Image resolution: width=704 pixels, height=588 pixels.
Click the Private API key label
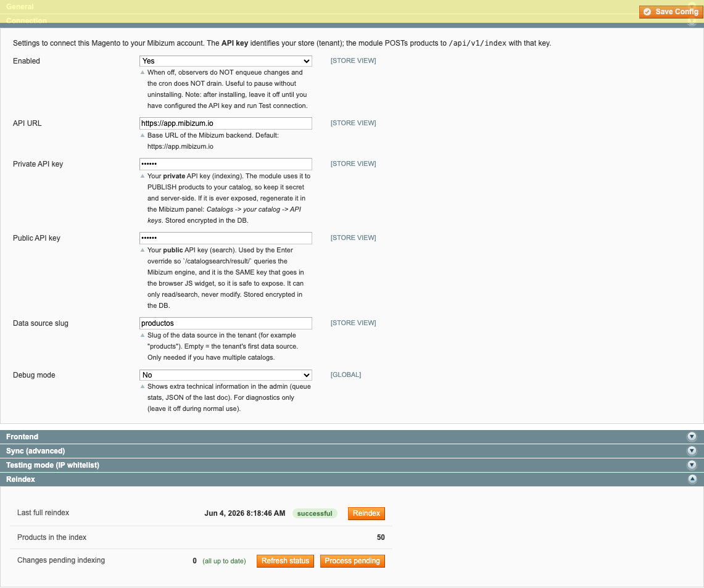(38, 164)
